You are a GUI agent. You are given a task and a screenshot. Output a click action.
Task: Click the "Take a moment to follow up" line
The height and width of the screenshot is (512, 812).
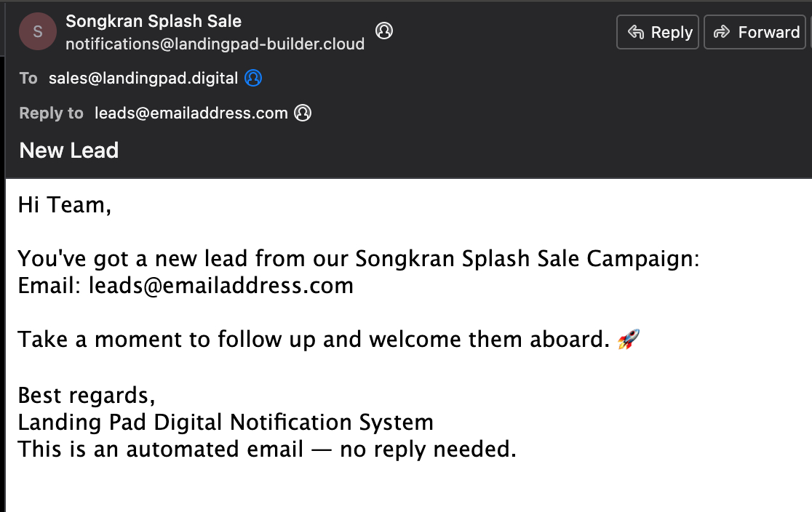pos(313,340)
